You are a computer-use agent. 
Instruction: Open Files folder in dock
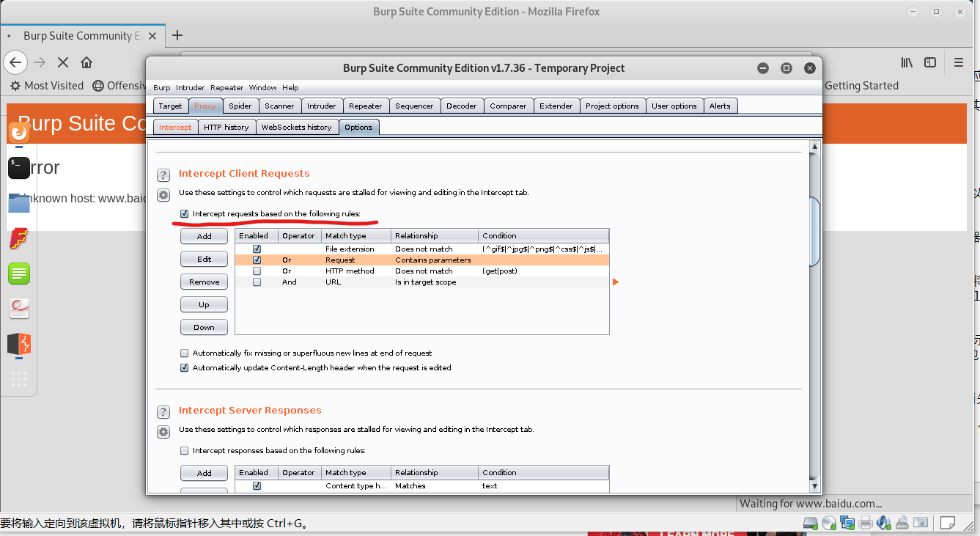(x=19, y=203)
